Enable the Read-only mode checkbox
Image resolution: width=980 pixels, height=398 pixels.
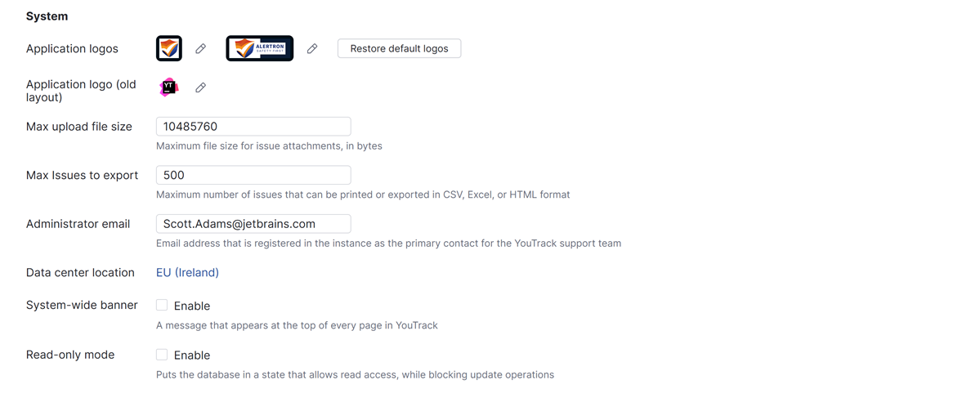(162, 354)
